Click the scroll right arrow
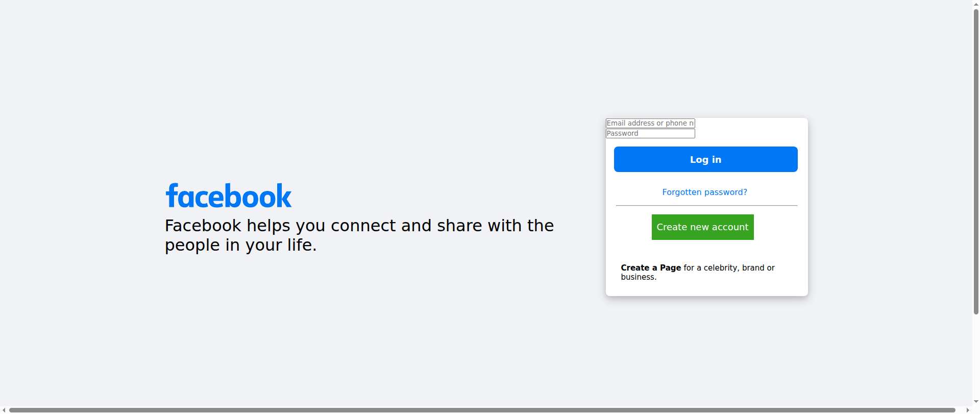The image size is (980, 414). (x=968, y=410)
